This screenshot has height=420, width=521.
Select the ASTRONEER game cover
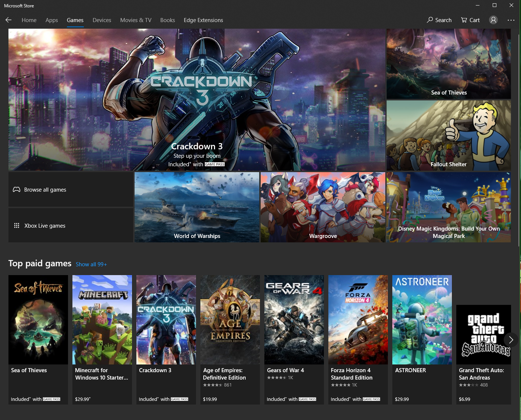pos(422,320)
